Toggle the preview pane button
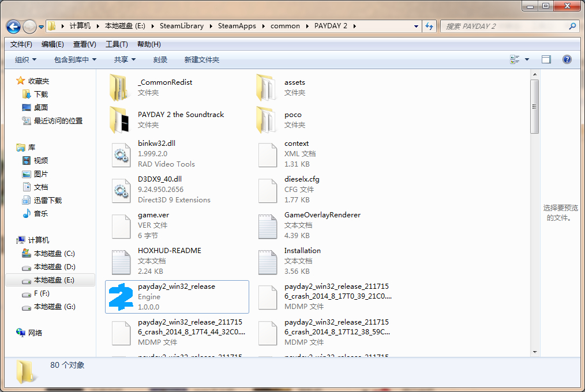The height and width of the screenshot is (392, 585). pyautogui.click(x=546, y=59)
